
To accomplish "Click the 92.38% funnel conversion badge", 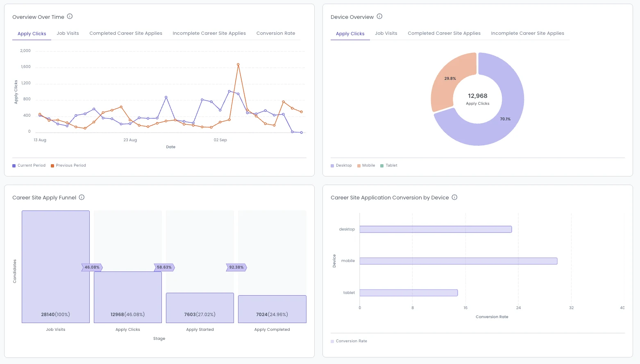I will [x=236, y=267].
